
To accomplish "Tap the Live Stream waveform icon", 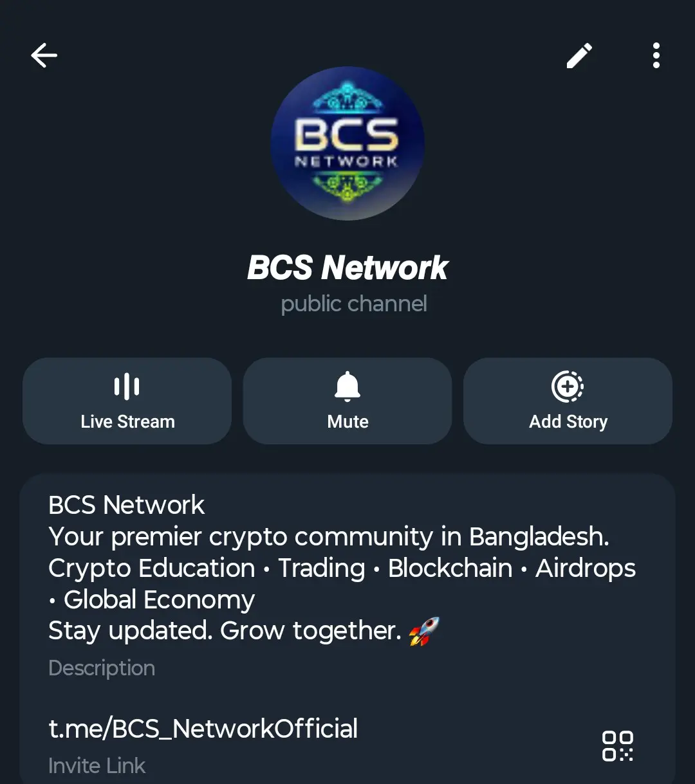I will pos(127,387).
